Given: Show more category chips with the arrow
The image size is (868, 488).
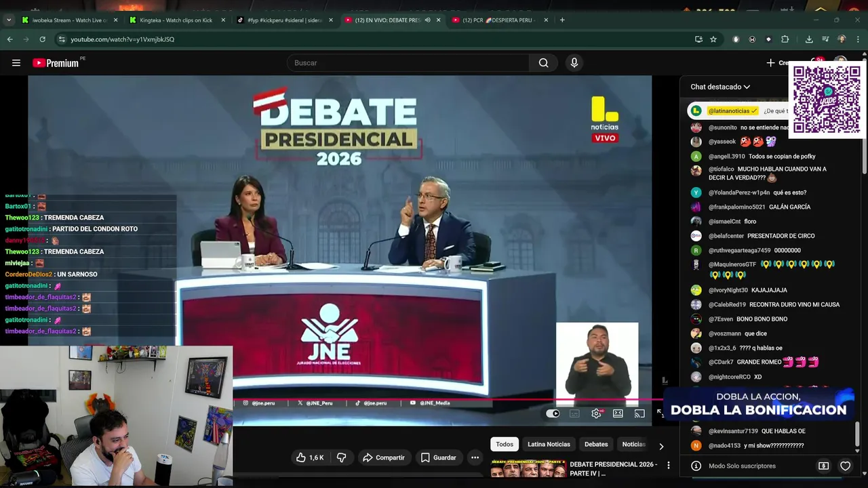Looking at the screenshot, I should click(x=661, y=446).
